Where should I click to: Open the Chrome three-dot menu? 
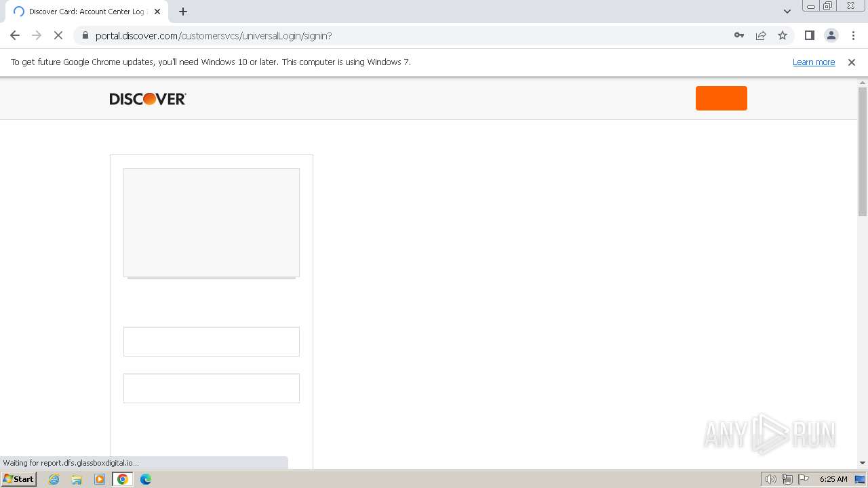854,35
